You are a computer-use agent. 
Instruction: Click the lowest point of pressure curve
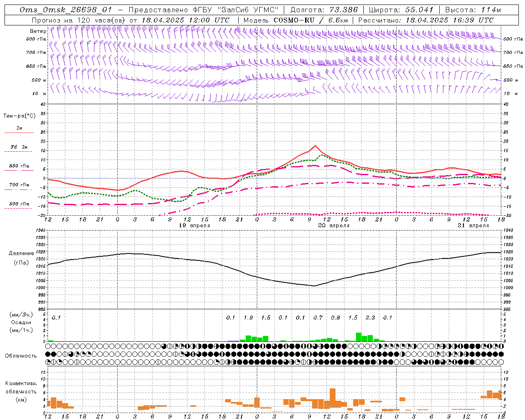315,286
